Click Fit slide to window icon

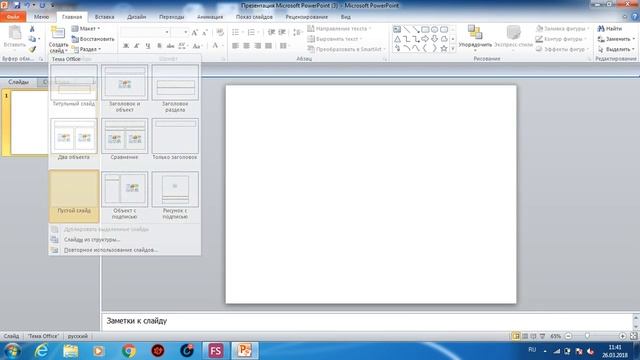[x=633, y=336]
